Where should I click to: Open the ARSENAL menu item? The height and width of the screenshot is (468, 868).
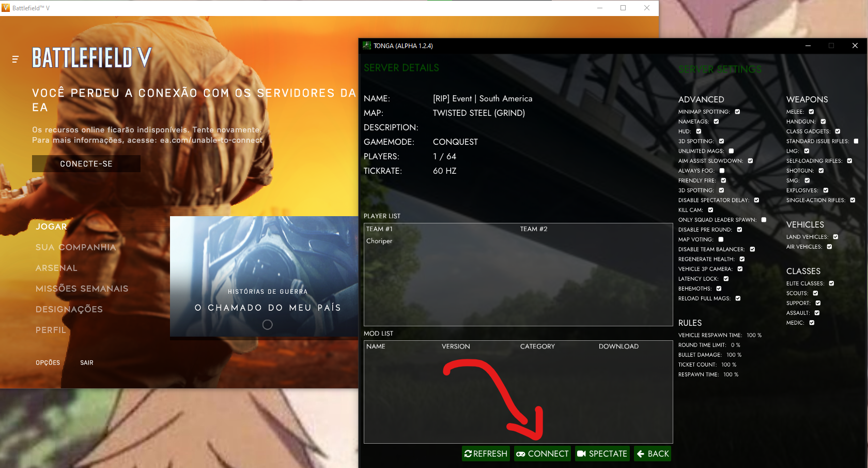point(56,268)
